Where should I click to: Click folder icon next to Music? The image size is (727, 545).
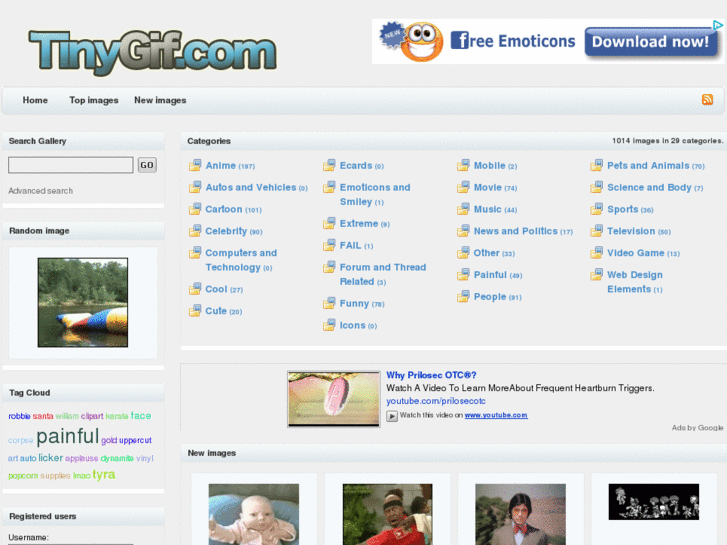pyautogui.click(x=463, y=209)
